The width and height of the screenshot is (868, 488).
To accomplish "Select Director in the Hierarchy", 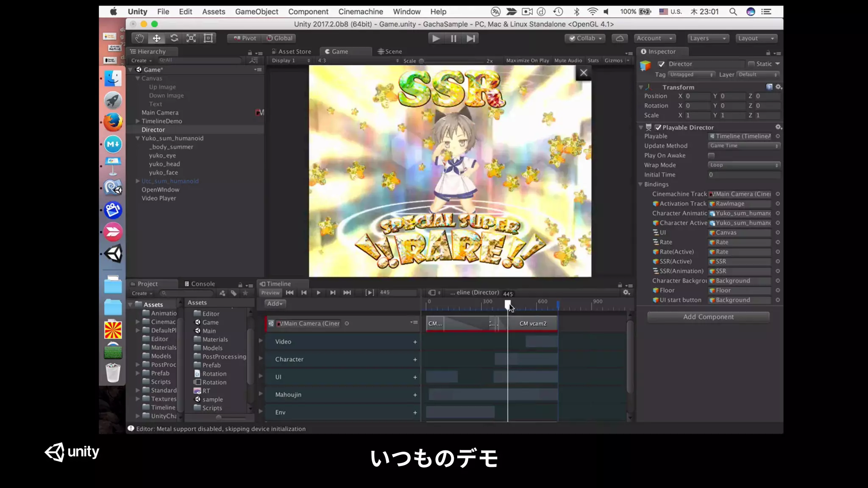I will [x=153, y=130].
